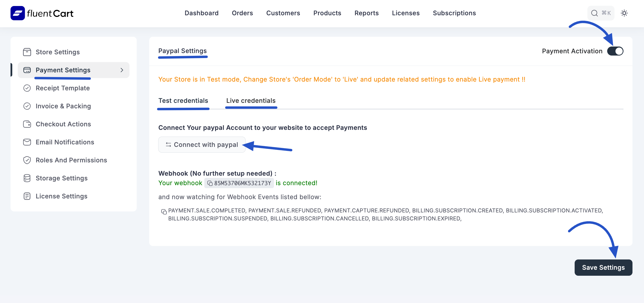Open the Dashboard menu item

201,13
